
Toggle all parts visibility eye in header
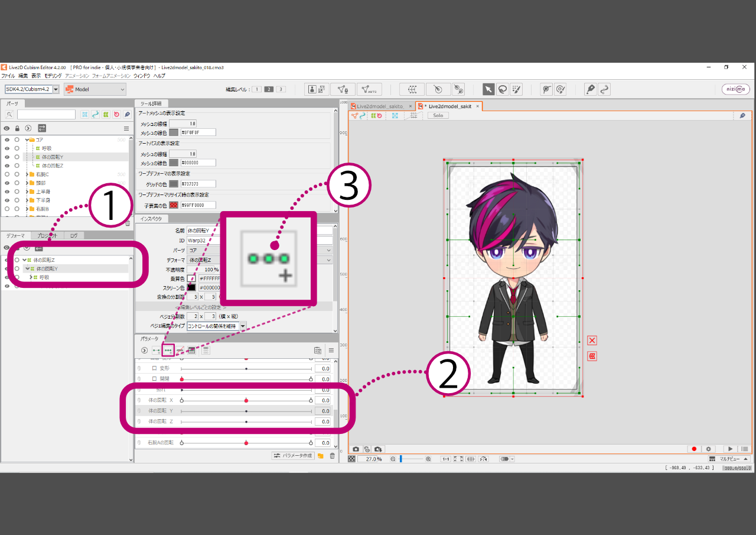(7, 128)
